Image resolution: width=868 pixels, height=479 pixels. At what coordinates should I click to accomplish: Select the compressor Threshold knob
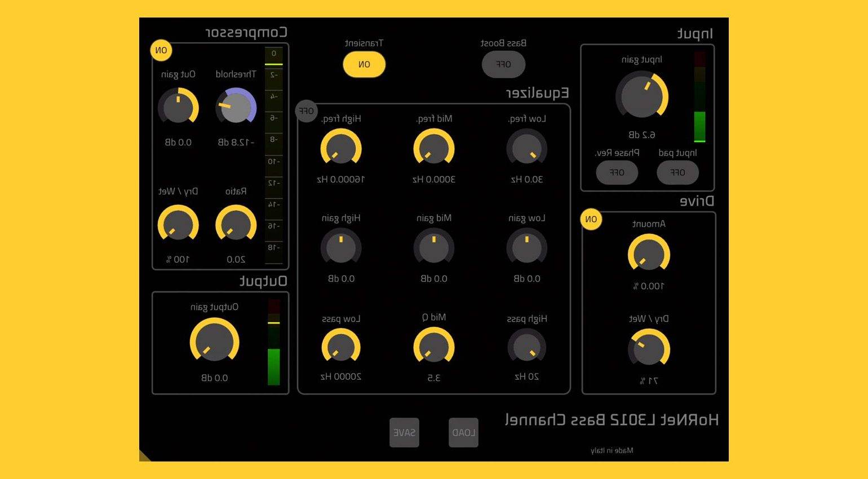pyautogui.click(x=236, y=107)
